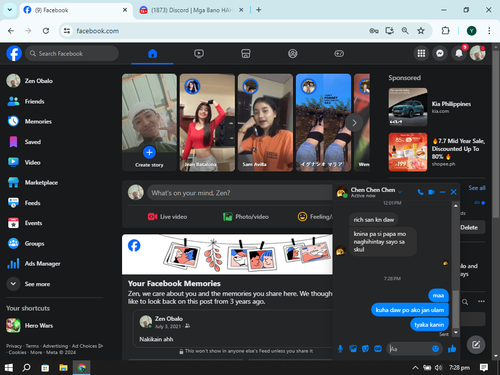Screen dimensions: 500x375
Task: Show hidden system tray icons
Action: coord(415,368)
